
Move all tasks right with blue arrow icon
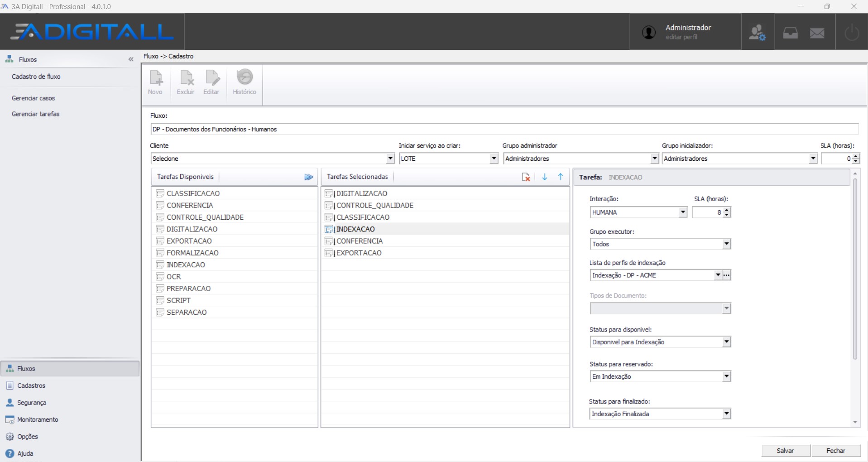[x=309, y=177]
